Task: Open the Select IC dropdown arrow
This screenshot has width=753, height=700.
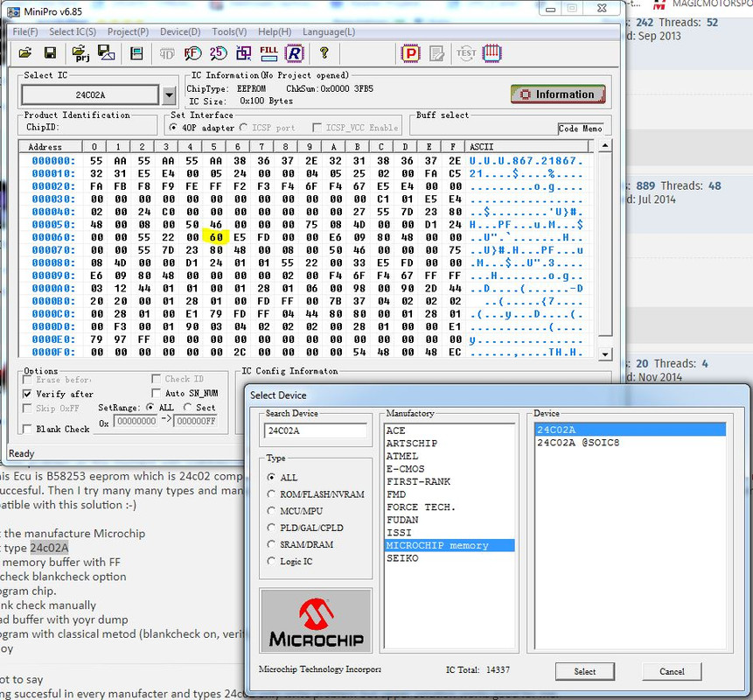Action: tap(169, 95)
